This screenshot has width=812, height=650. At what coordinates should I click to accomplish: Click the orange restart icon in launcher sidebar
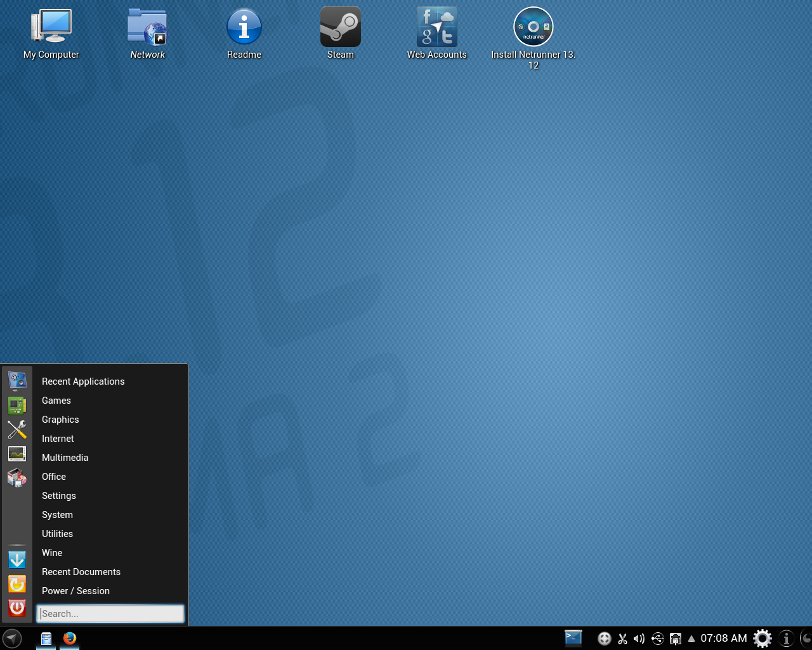(17, 584)
